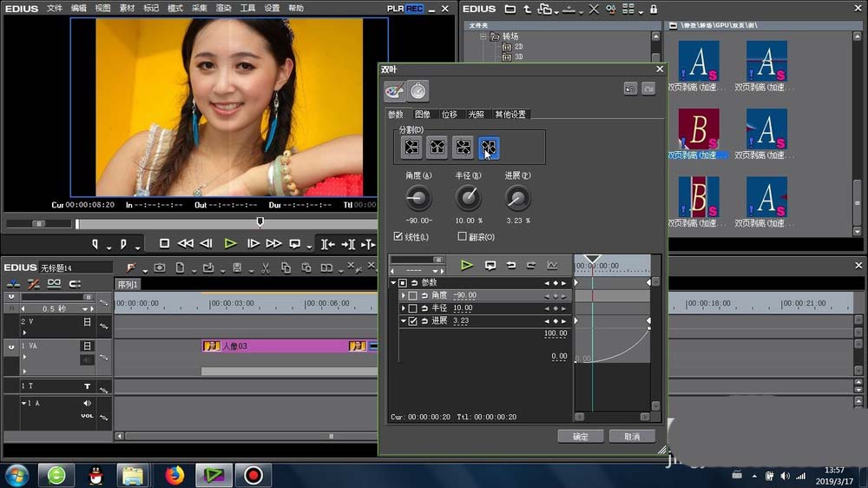Click the folder icon in the EDIUS effects panel toolbar
Image resolution: width=868 pixels, height=488 pixels.
(510, 9)
